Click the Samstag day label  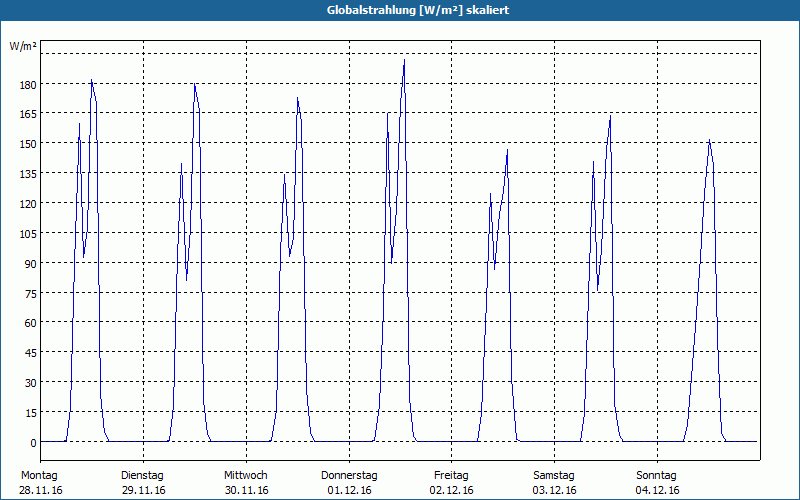tap(554, 476)
